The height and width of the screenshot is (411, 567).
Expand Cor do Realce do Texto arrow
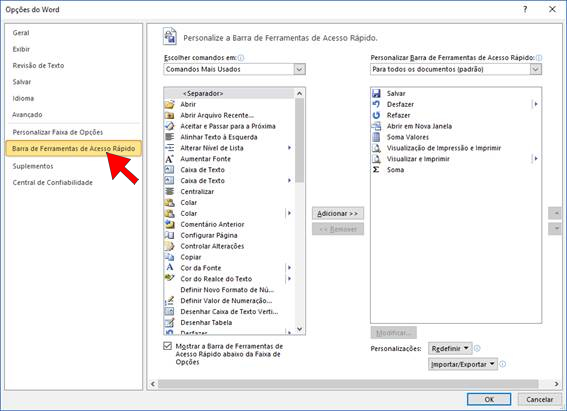click(289, 279)
